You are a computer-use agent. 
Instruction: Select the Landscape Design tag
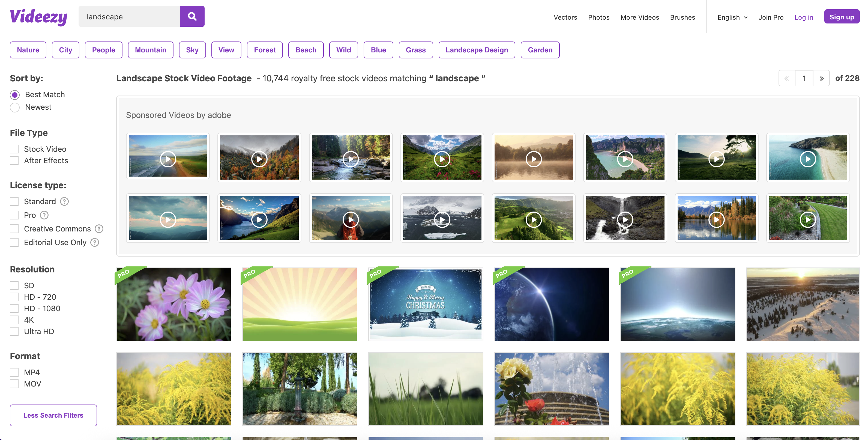tap(477, 50)
